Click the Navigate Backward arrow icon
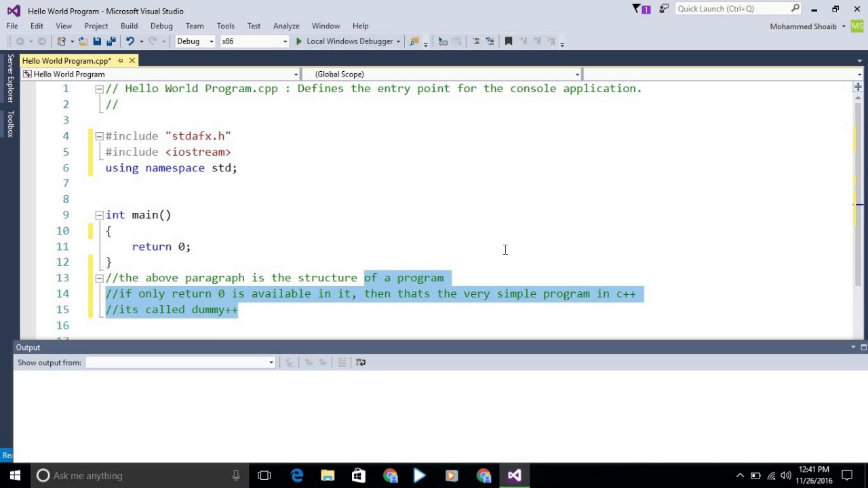Viewport: 868px width, 488px height. pyautogui.click(x=20, y=41)
